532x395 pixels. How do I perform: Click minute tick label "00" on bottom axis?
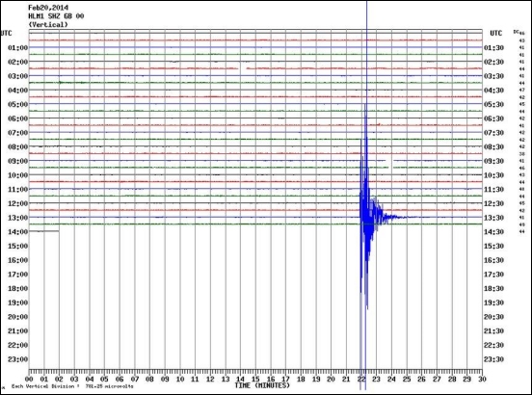click(29, 379)
